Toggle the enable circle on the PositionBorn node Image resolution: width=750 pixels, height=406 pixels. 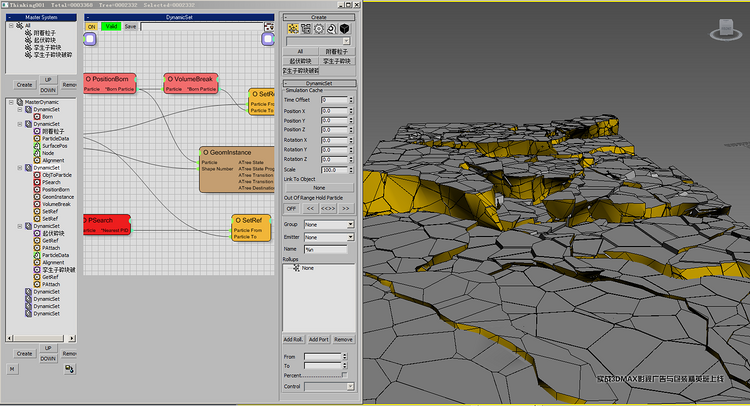[x=88, y=79]
